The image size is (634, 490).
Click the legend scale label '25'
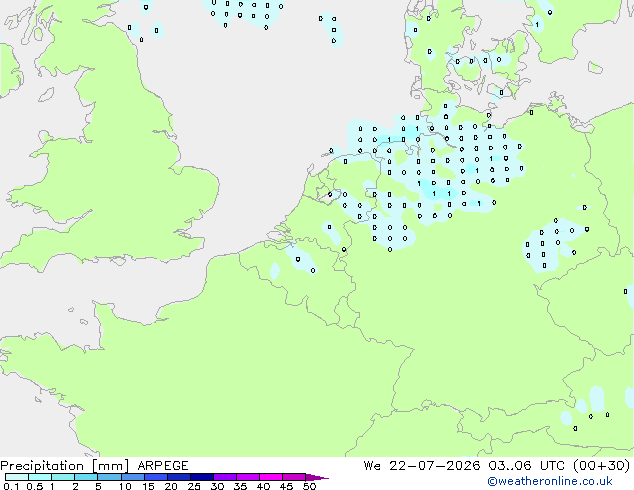pos(194,486)
